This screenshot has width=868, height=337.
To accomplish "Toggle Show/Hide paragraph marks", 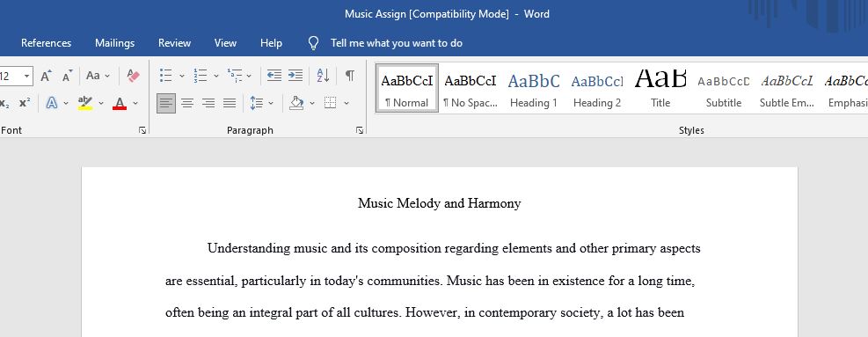I will [x=350, y=76].
